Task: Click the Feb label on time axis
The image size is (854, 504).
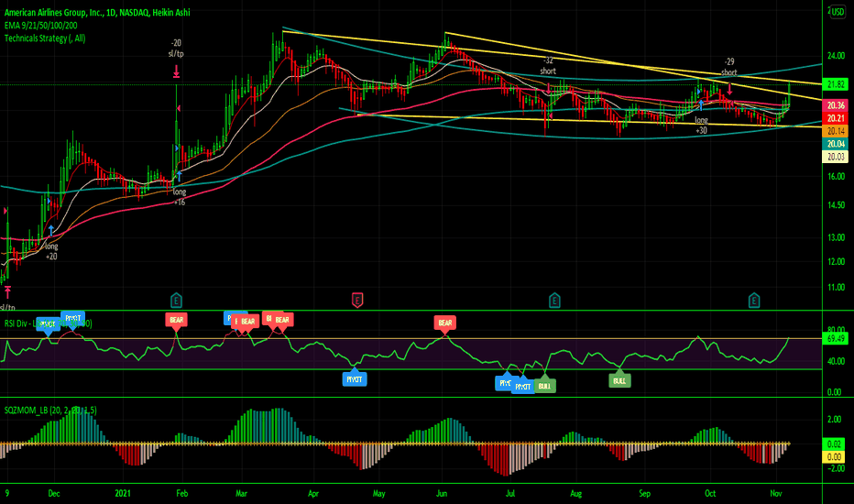Action: click(182, 494)
